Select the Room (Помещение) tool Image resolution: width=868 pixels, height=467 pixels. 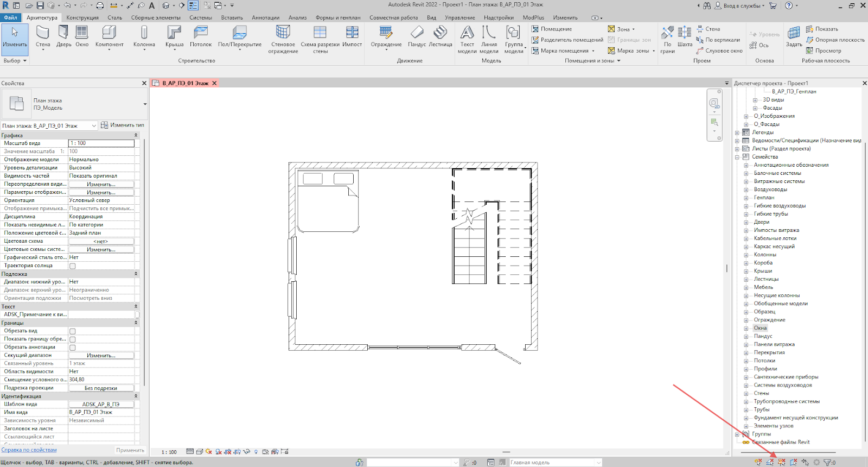552,29
